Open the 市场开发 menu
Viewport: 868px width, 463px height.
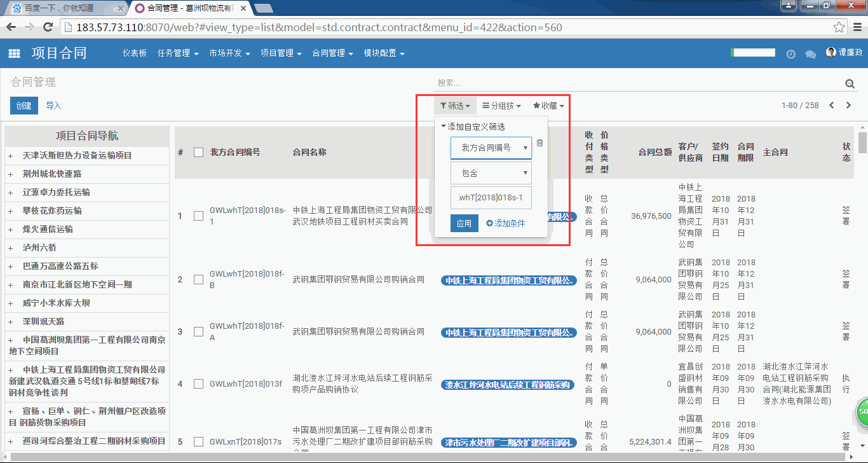pos(229,53)
